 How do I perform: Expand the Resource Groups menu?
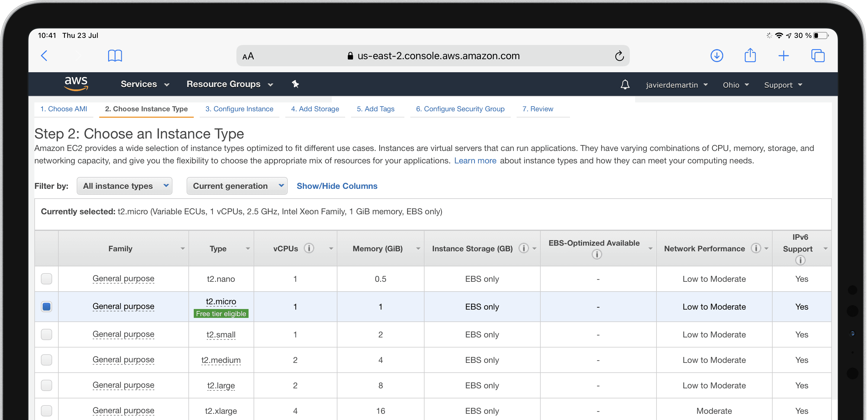click(x=230, y=84)
